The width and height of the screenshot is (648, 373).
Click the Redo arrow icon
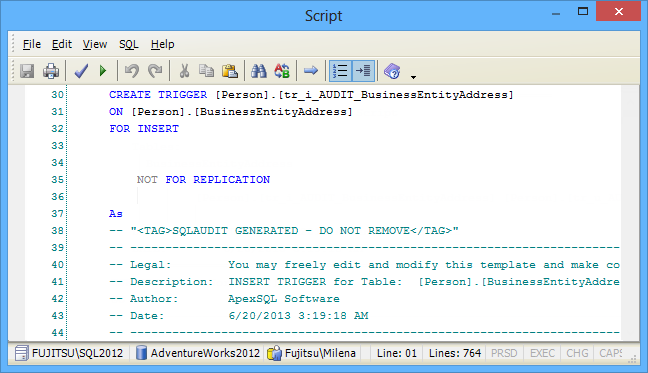(155, 71)
